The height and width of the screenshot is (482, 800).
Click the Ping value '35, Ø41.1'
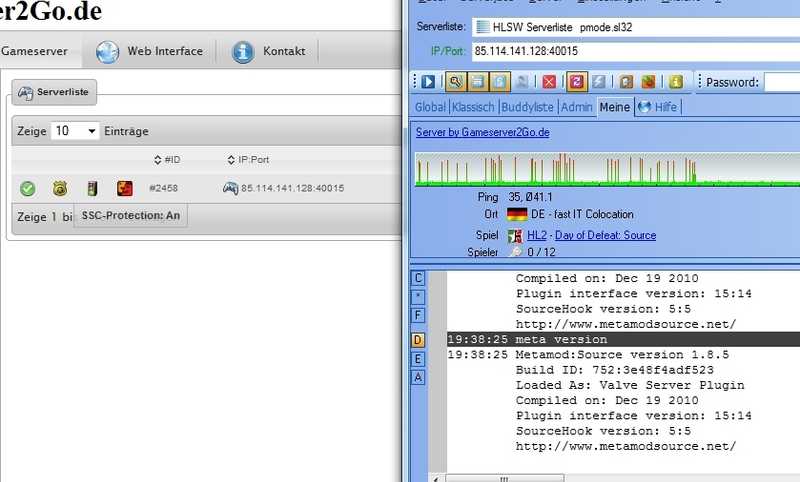click(530, 197)
